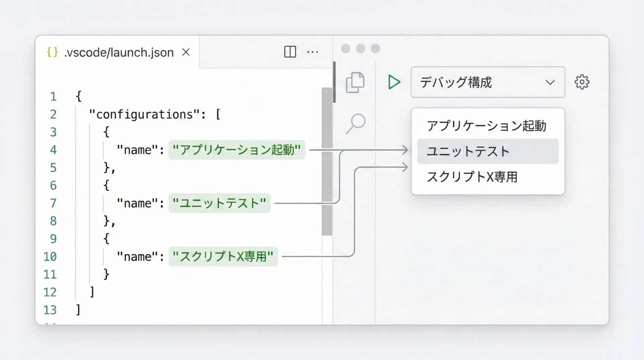The width and height of the screenshot is (644, 360).
Task: Click the chevron arrow in デバッグ構成 box
Action: [x=550, y=82]
